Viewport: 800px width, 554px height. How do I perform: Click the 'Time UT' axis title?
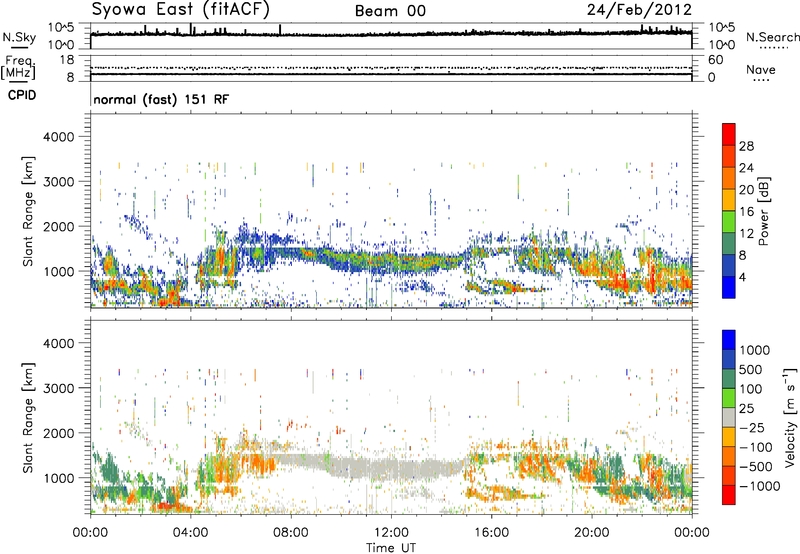point(391,548)
